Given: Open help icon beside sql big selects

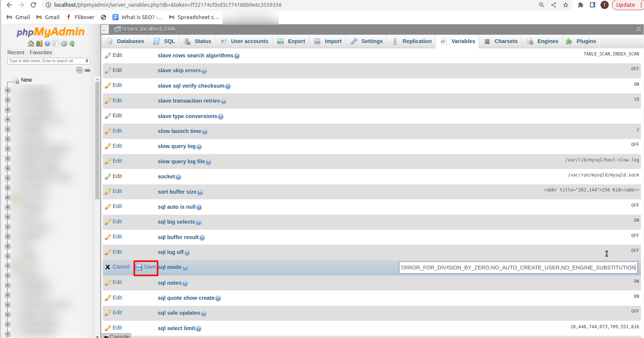Looking at the screenshot, I should (198, 222).
